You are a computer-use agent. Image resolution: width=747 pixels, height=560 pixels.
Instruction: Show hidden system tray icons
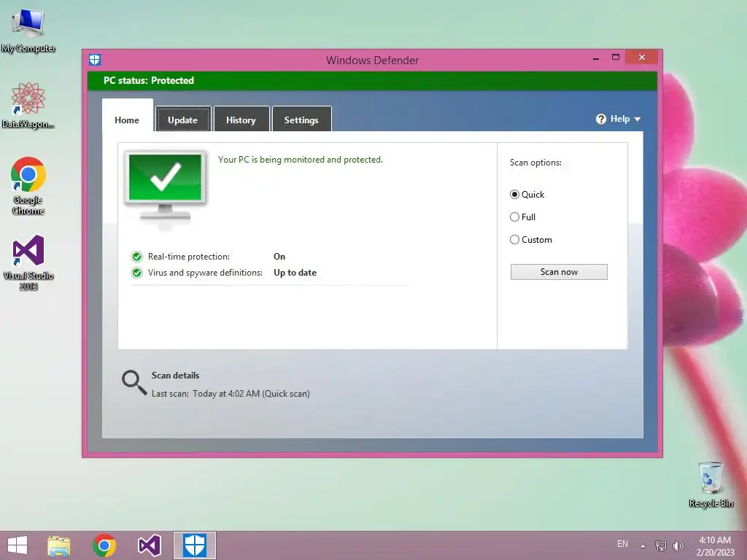tap(643, 545)
